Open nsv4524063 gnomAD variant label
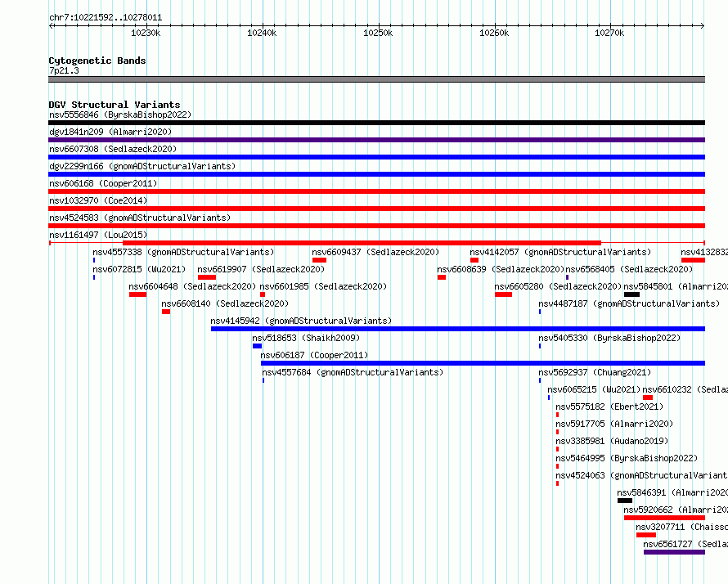Screen dimensions: 728x584 click(641, 475)
